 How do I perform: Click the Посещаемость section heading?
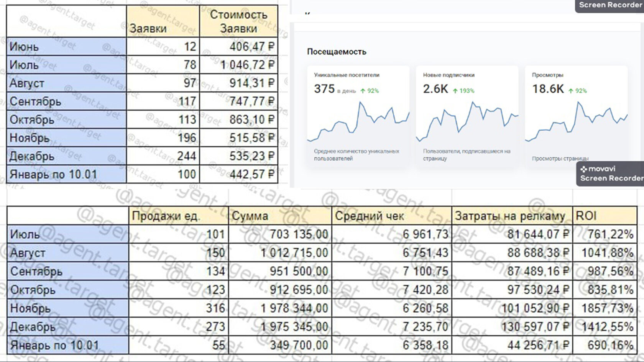pyautogui.click(x=337, y=52)
